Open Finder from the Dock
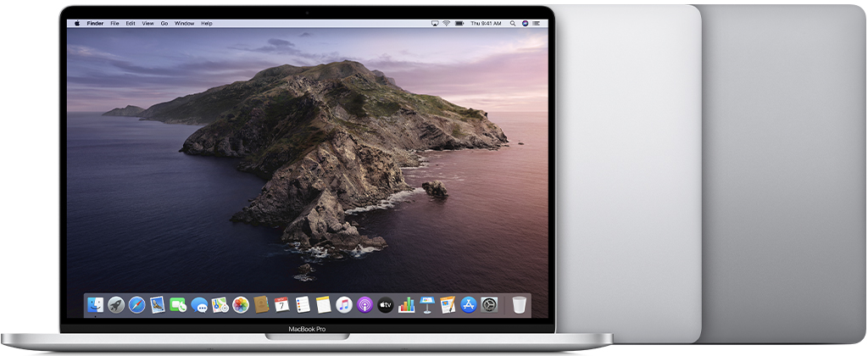The height and width of the screenshot is (356, 868). tap(96, 304)
